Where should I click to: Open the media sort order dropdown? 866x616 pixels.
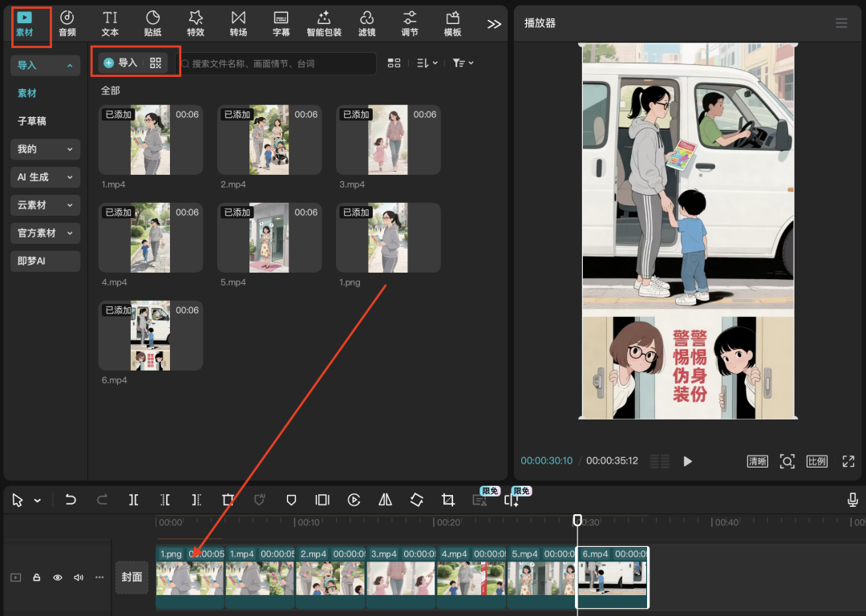[x=427, y=63]
